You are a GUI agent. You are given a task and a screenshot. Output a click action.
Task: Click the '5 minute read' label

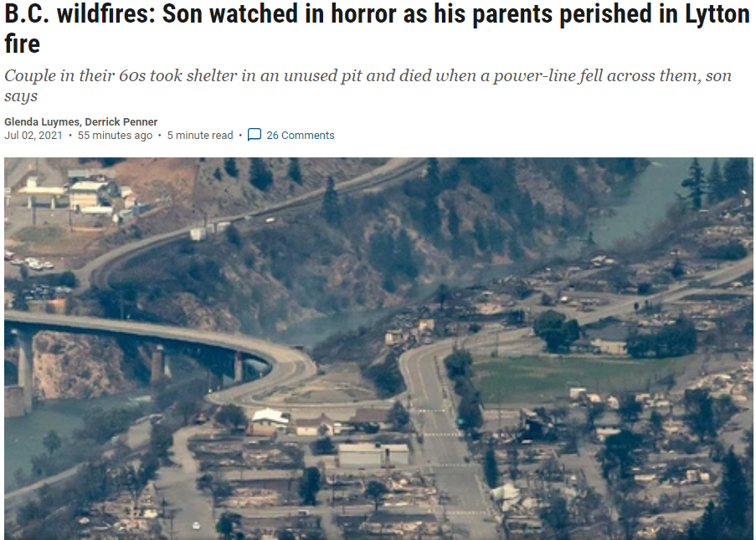click(200, 136)
